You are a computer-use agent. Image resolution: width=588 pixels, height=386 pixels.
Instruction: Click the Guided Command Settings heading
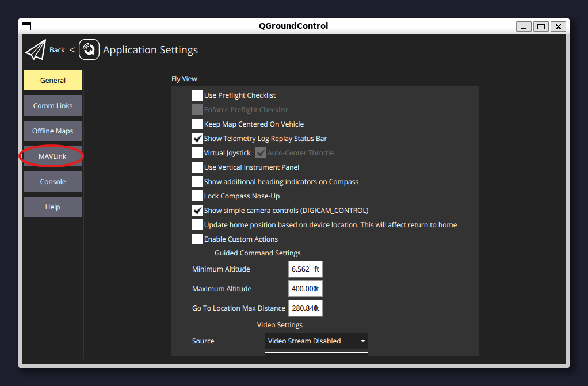(258, 253)
